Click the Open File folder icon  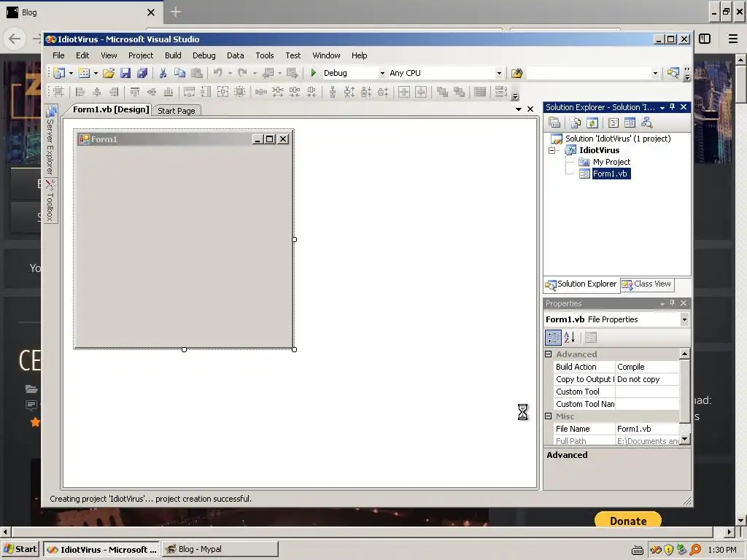coord(109,73)
